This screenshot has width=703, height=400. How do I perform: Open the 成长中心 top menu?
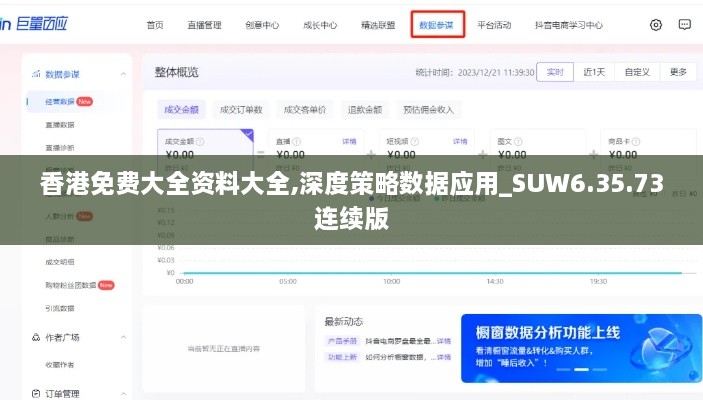320,25
